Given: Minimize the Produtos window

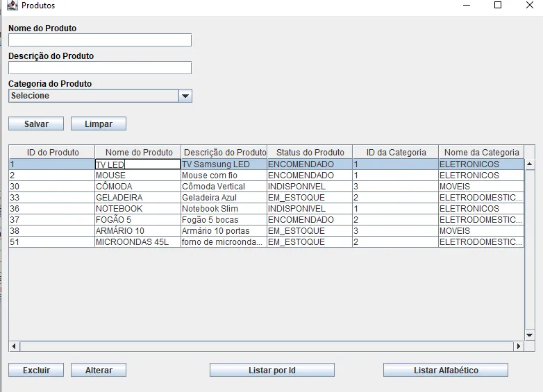Looking at the screenshot, I should tap(467, 5).
